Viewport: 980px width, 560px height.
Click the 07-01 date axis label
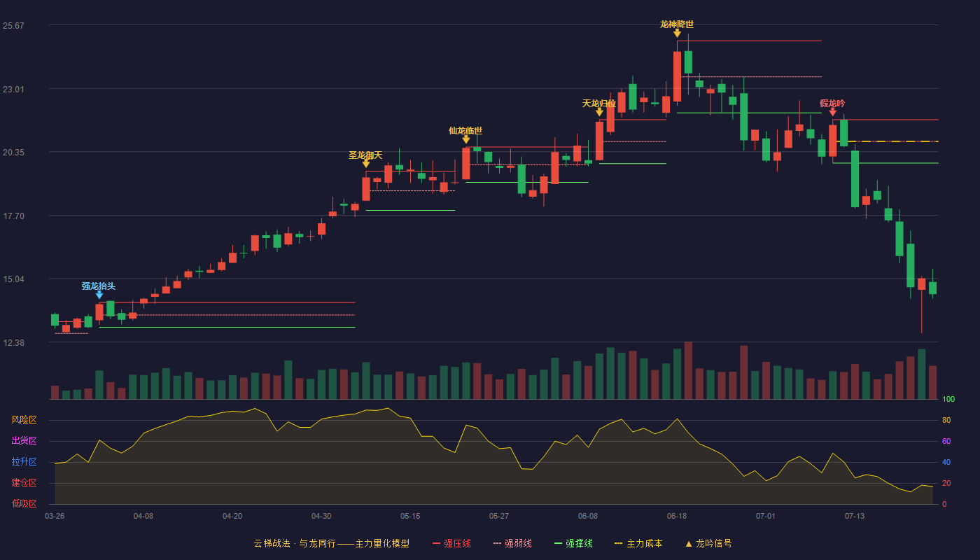[766, 516]
